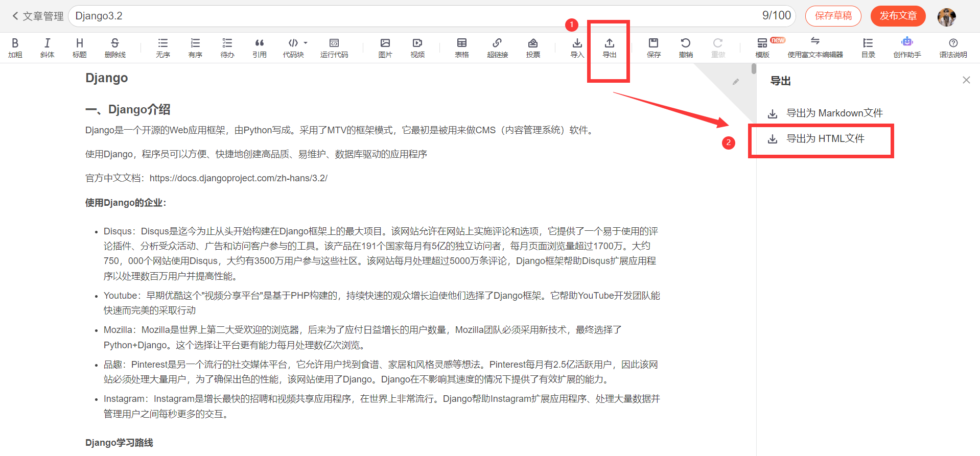
Task: Switch to rich text editor 使用富文本编辑器
Action: coord(815,47)
